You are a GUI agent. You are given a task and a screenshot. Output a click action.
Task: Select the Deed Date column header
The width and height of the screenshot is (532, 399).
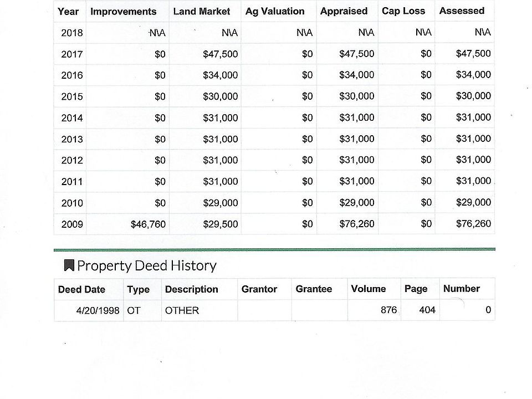click(81, 289)
